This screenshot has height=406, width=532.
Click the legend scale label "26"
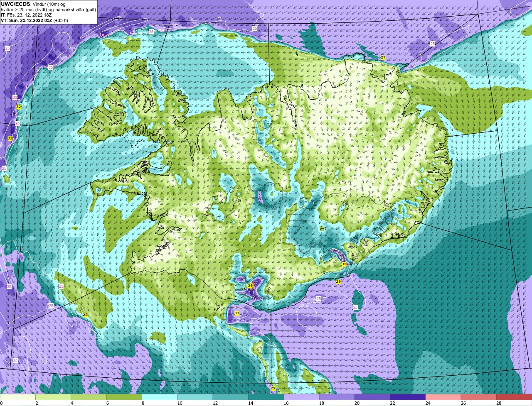coord(463,403)
